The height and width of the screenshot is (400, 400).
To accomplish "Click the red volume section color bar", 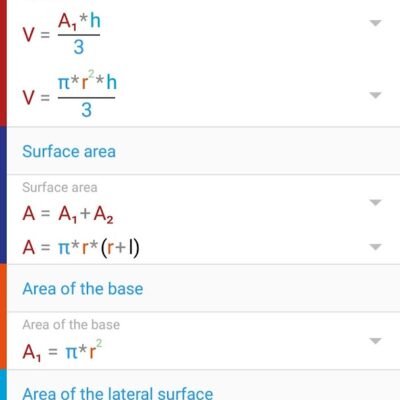I will pos(3,63).
